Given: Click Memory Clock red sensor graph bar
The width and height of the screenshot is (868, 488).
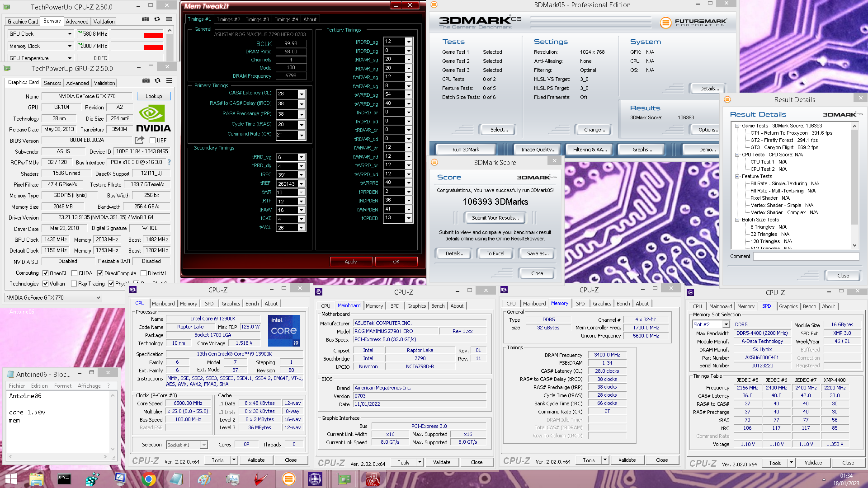Looking at the screenshot, I should pyautogui.click(x=153, y=47).
